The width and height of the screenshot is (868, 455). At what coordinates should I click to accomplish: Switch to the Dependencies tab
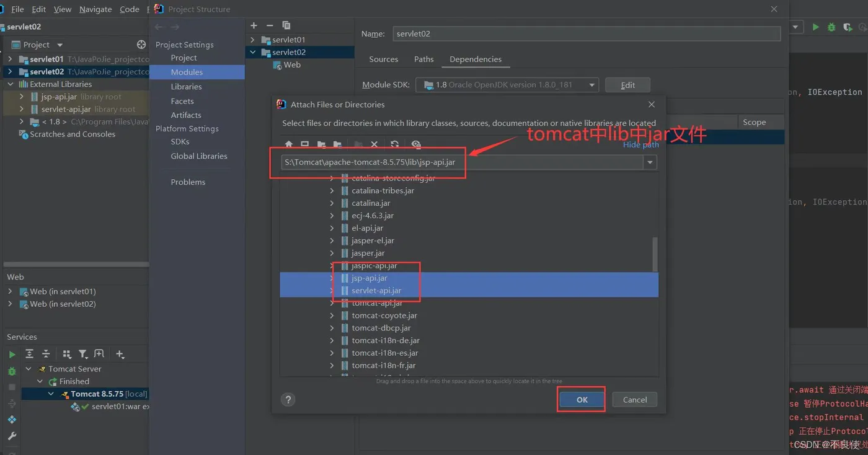[476, 60]
